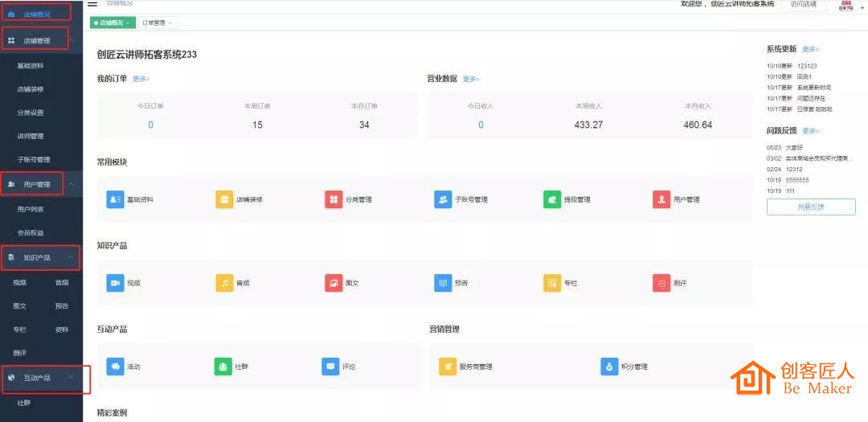Collapse the 用户管理 sidebar group chevron
The image size is (868, 422).
point(72,184)
